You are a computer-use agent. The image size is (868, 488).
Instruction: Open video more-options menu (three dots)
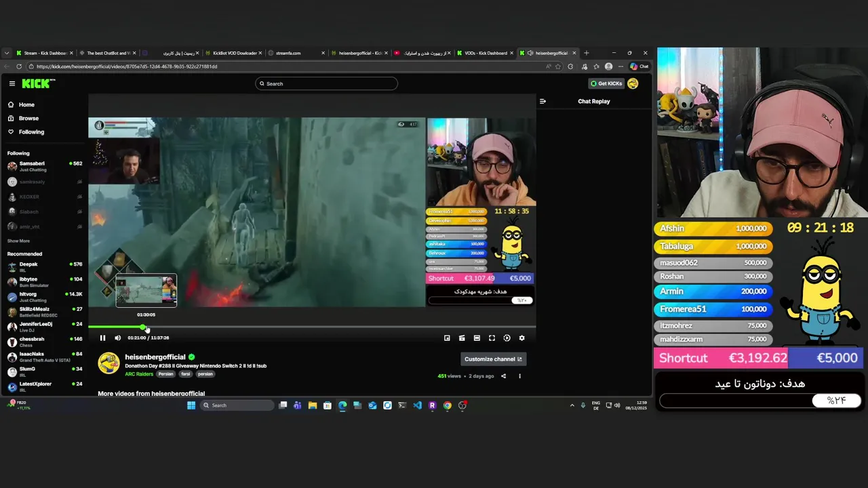tap(519, 376)
